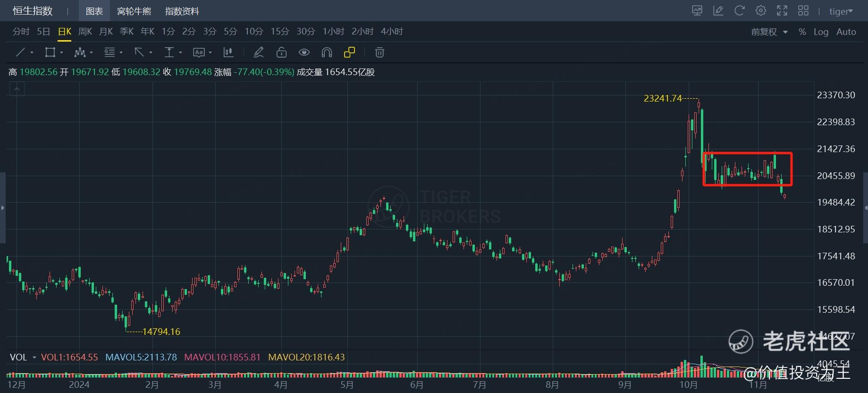Image resolution: width=868 pixels, height=393 pixels.
Task: Expand line tool options dropdown arrow
Action: point(32,53)
